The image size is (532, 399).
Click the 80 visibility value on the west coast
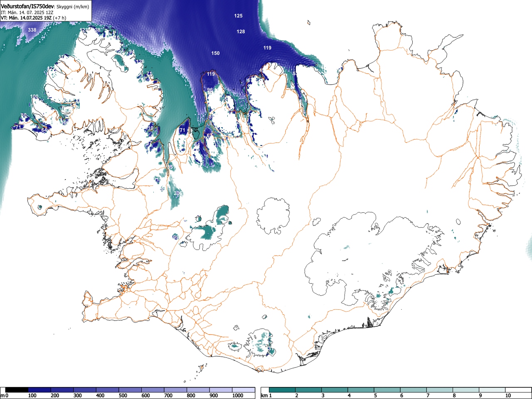[24, 115]
